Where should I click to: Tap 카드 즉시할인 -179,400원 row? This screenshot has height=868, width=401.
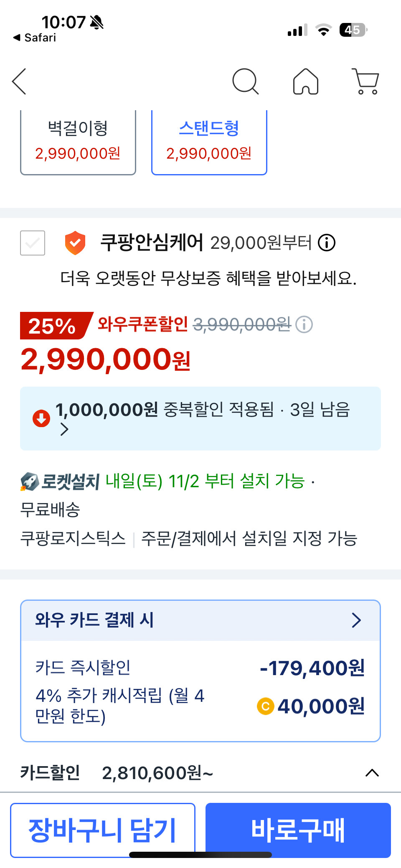[200, 668]
